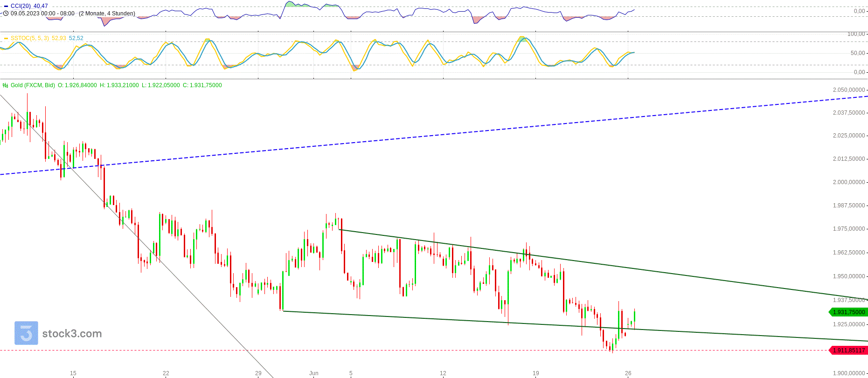The image size is (868, 378).
Task: Click price axis label 2.025,00000
Action: [x=849, y=136]
